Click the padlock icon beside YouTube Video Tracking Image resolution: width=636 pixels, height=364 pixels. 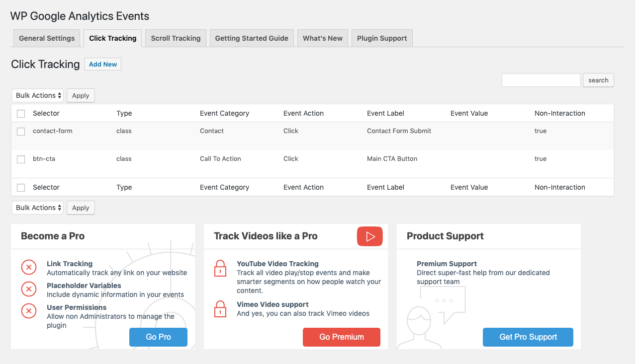[220, 268]
